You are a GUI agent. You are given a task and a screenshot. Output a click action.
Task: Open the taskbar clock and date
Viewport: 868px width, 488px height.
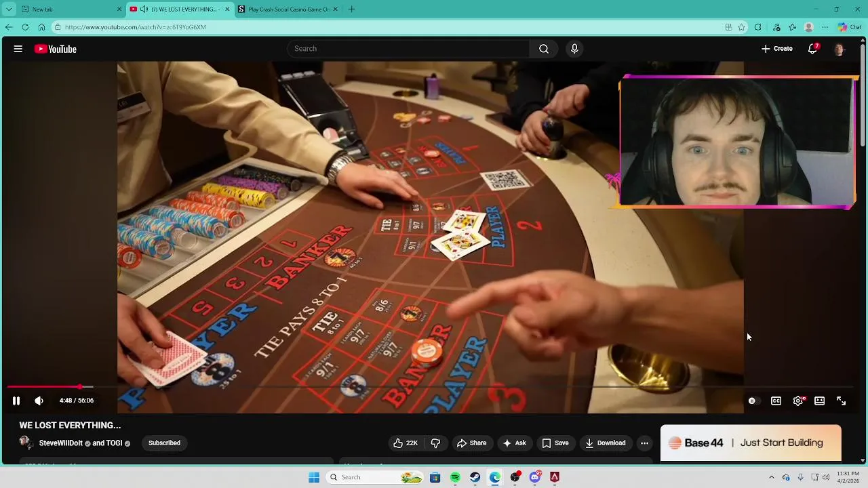click(848, 477)
